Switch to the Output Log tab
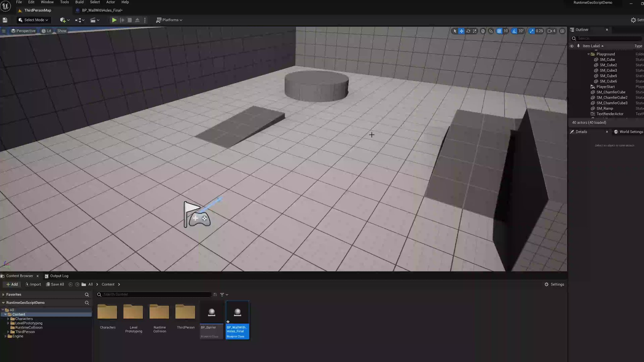 tap(59, 276)
